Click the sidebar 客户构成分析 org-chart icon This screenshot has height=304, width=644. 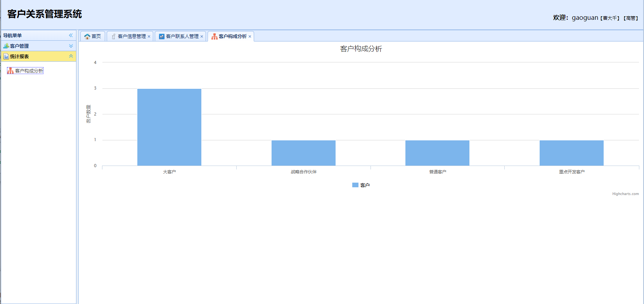[x=10, y=71]
